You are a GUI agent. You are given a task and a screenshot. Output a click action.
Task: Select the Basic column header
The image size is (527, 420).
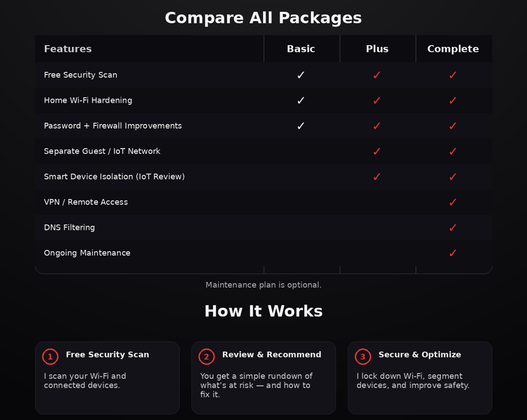coord(301,49)
